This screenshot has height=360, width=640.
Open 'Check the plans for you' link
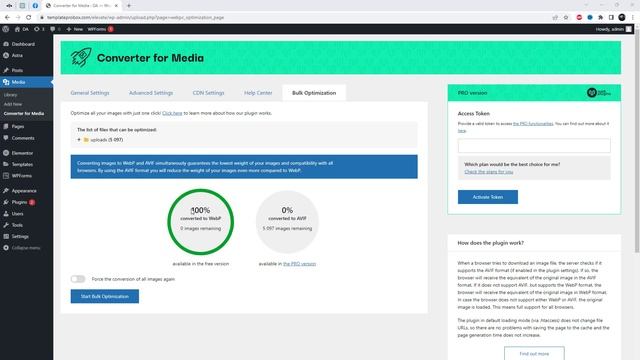click(489, 172)
